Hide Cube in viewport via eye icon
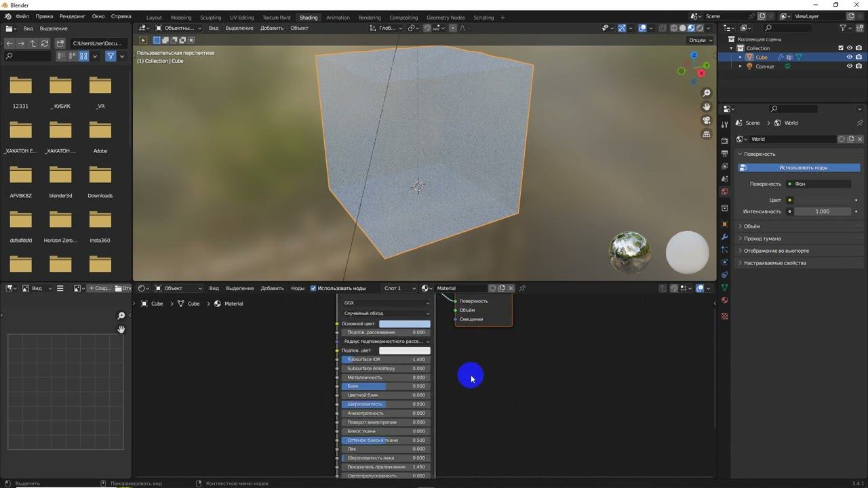The height and width of the screenshot is (488, 868). click(849, 58)
